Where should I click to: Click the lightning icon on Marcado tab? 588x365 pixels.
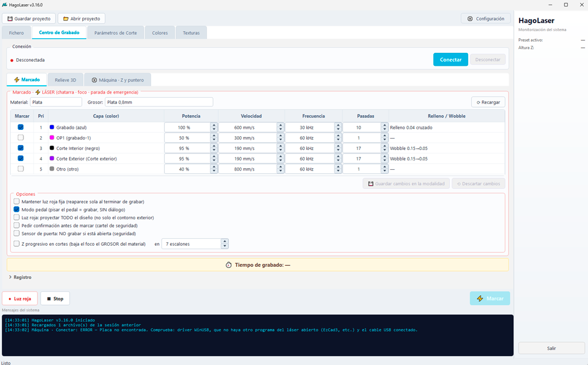[16, 80]
